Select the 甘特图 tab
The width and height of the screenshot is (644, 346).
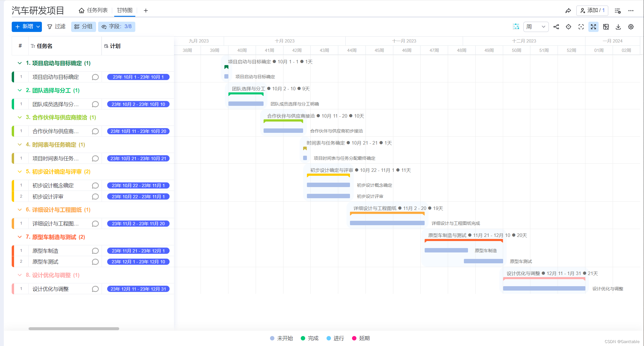coord(125,10)
